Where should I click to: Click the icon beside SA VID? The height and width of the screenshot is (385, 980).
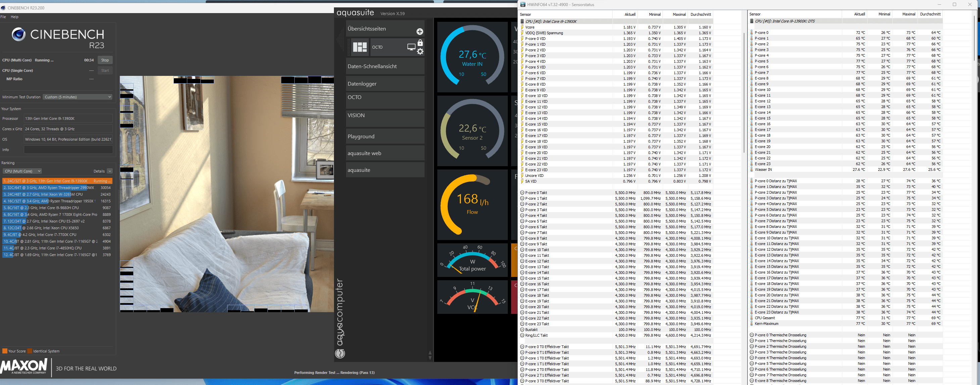(522, 181)
